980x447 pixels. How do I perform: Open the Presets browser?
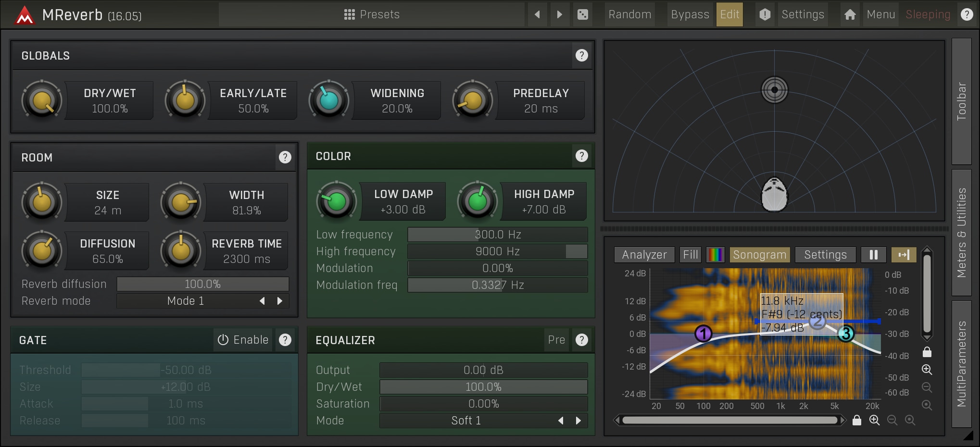(x=371, y=14)
